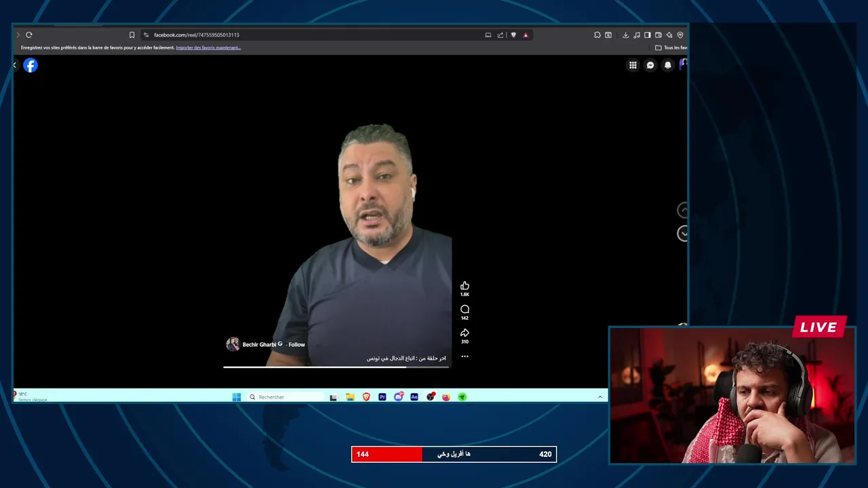Go to next reel down arrow
The image size is (868, 488).
pos(683,233)
